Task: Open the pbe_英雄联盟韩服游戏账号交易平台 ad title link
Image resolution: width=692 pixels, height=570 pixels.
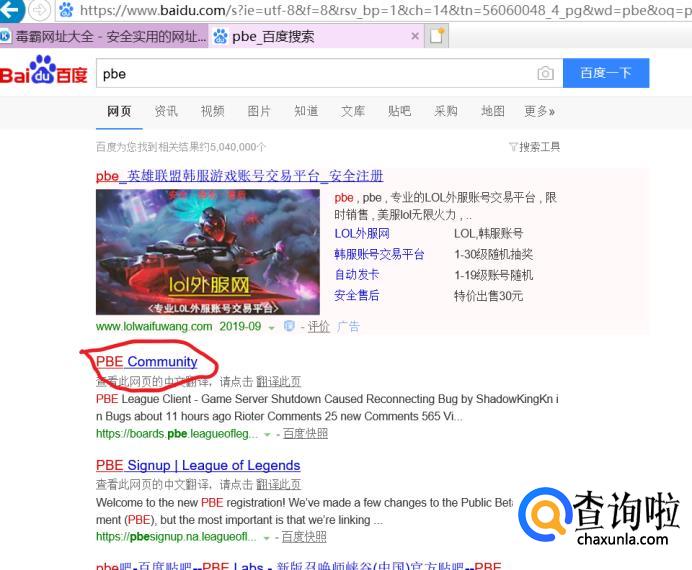Action: (239, 176)
